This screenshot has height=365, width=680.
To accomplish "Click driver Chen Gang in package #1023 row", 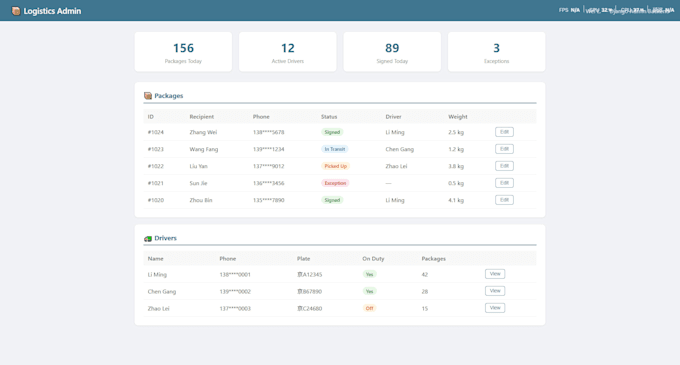I will (399, 149).
